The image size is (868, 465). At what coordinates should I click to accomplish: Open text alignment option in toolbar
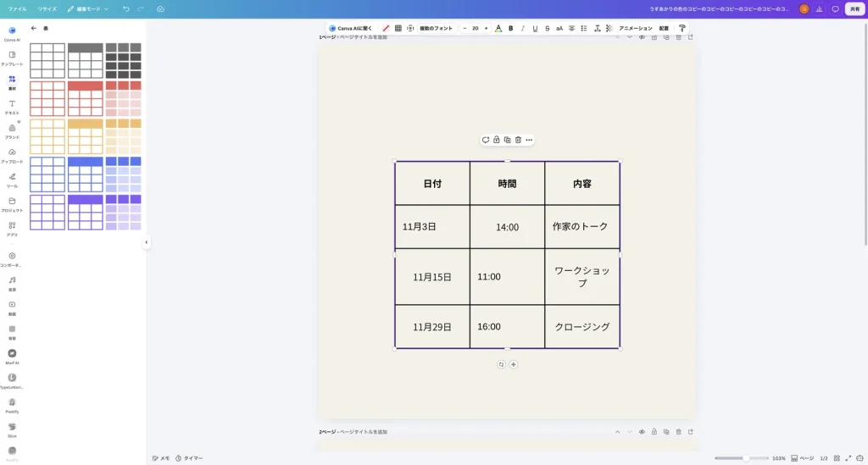tap(571, 28)
